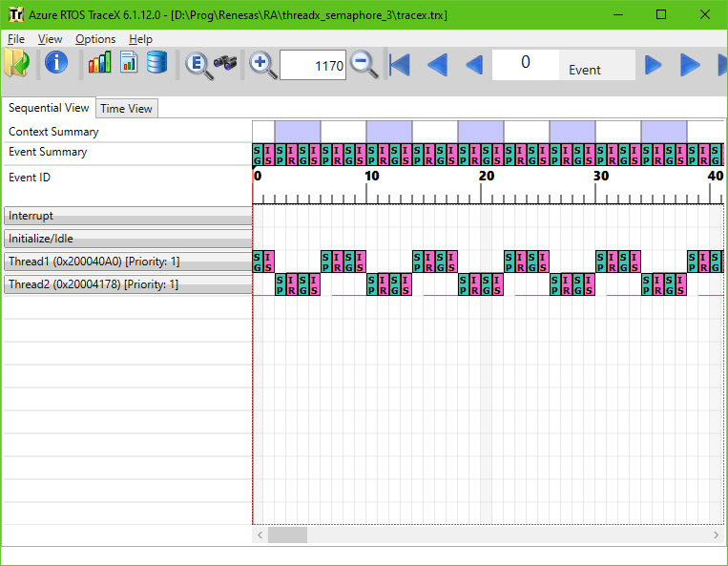This screenshot has width=728, height=566.
Task: Zoom in with the plus magnifier
Action: point(263,66)
